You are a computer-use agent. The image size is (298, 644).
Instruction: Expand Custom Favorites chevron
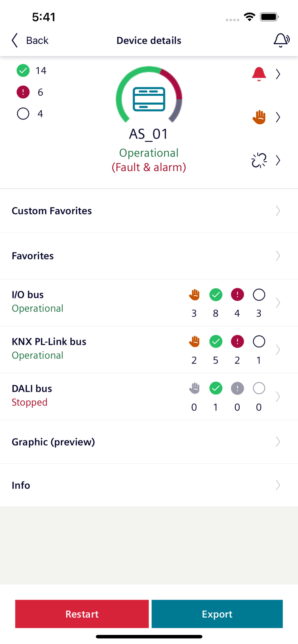(x=278, y=211)
